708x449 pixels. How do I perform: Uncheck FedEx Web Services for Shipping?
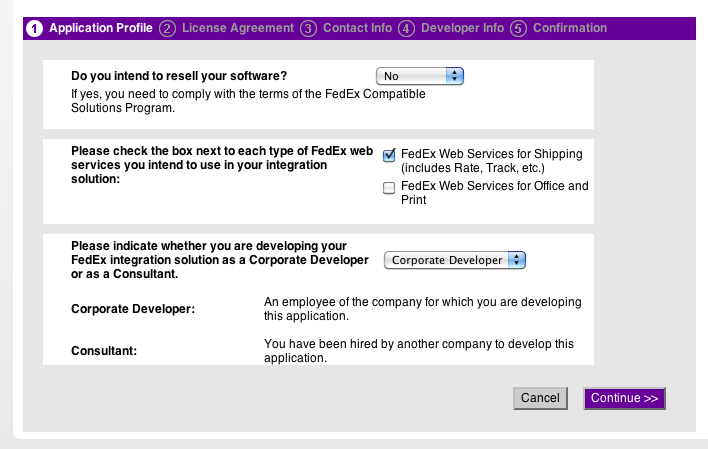[x=389, y=155]
